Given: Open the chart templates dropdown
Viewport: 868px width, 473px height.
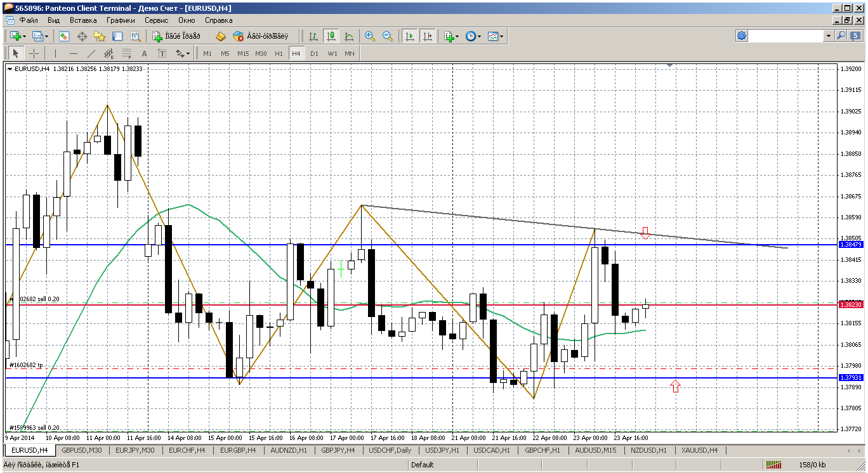Looking at the screenshot, I should [496, 37].
